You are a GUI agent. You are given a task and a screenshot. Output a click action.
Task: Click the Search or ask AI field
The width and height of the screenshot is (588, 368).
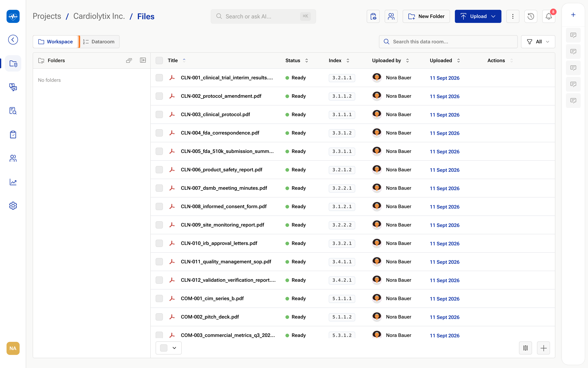click(x=263, y=16)
